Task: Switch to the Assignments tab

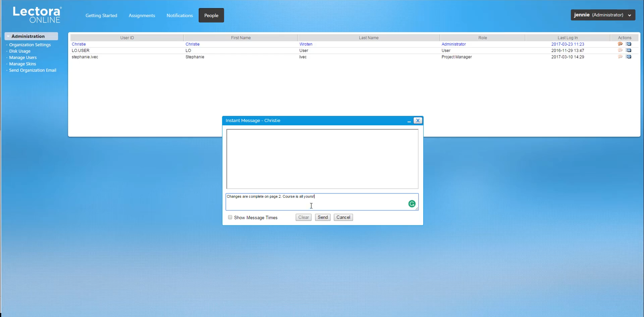Action: pyautogui.click(x=142, y=15)
